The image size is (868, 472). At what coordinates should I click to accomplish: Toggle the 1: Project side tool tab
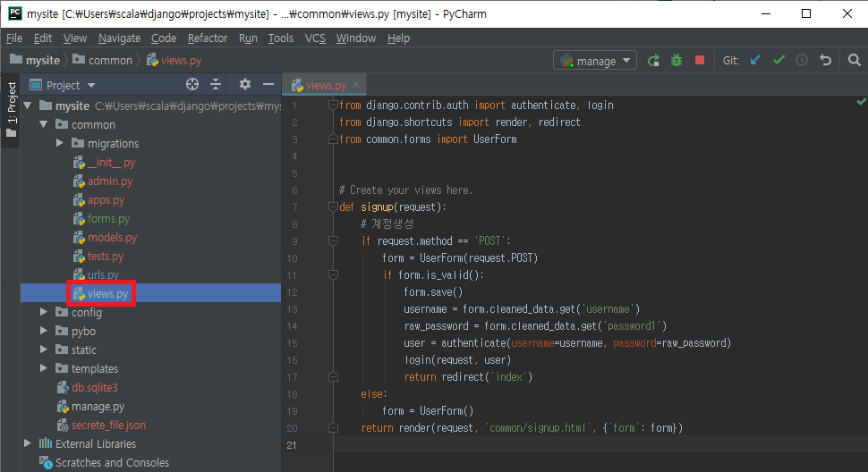point(11,111)
